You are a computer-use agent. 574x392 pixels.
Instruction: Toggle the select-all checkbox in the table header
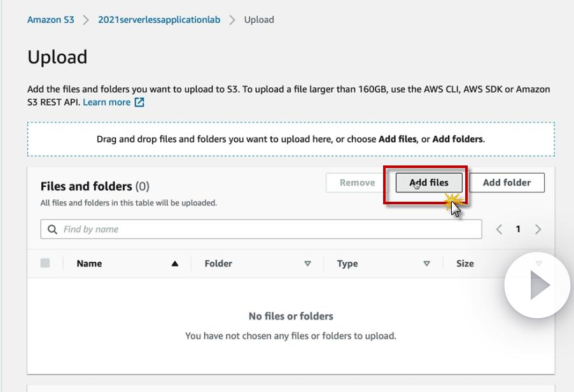coord(45,263)
